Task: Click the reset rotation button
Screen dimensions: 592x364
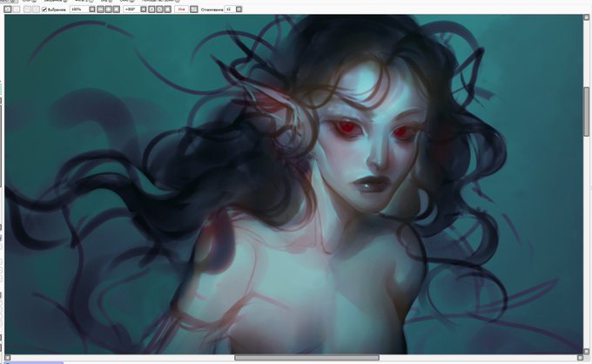Action: point(167,10)
